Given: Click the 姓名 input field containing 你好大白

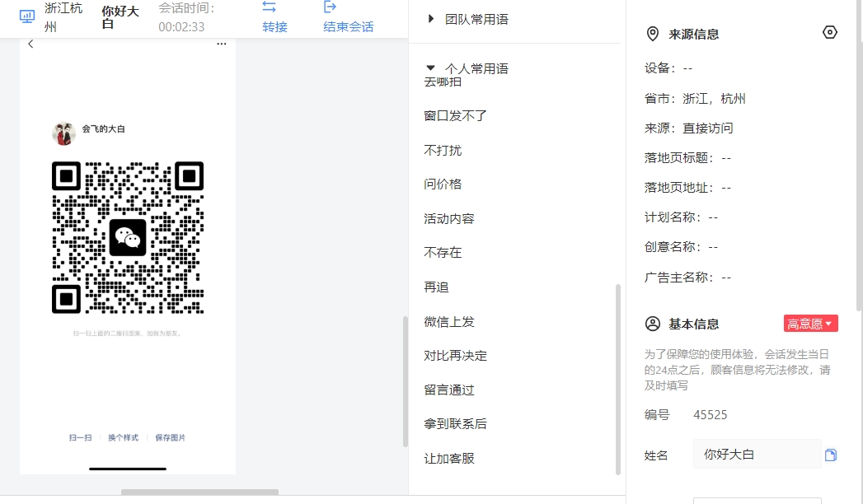Looking at the screenshot, I should [757, 454].
